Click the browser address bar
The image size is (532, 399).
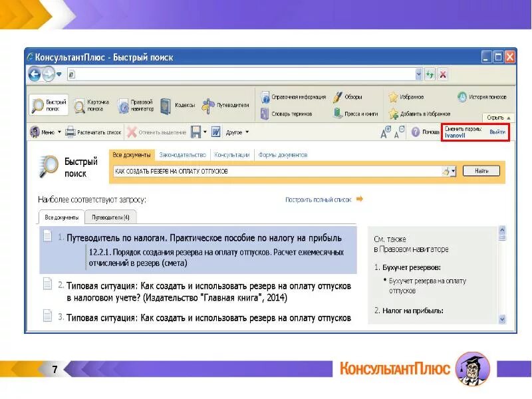point(241,74)
